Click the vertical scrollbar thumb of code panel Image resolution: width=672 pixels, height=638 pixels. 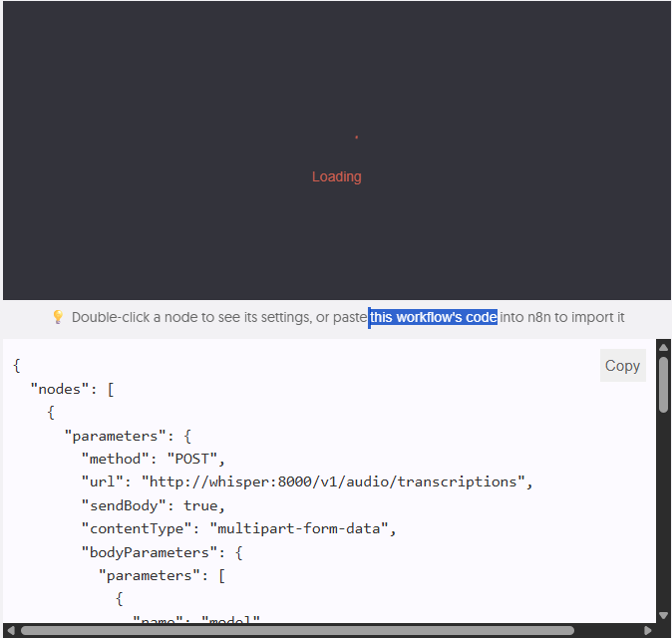pyautogui.click(x=663, y=385)
